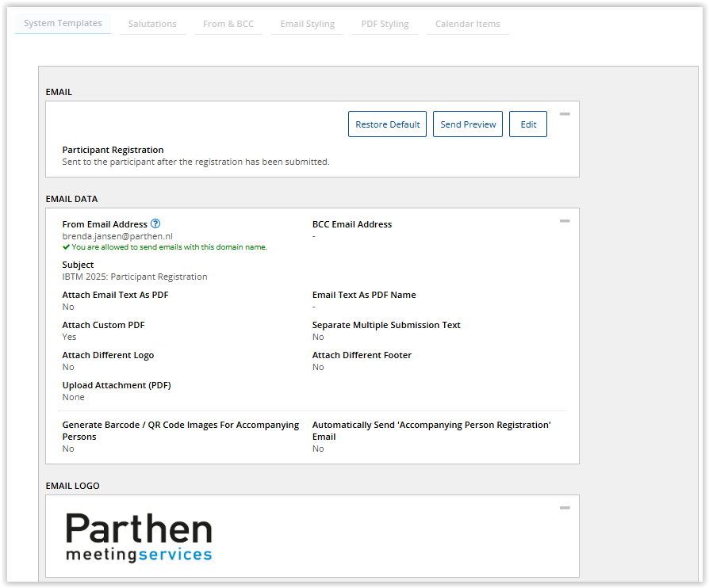709x588 pixels.
Task: Click Send Preview for the email
Action: [x=468, y=124]
